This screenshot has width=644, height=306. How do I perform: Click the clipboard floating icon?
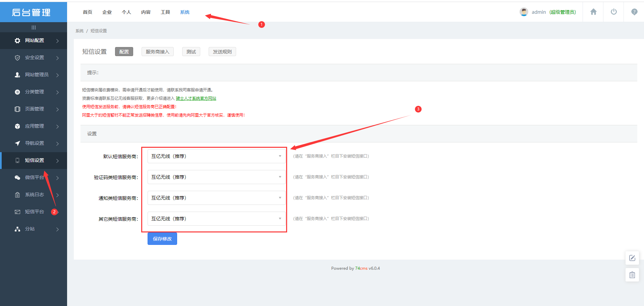tap(632, 275)
